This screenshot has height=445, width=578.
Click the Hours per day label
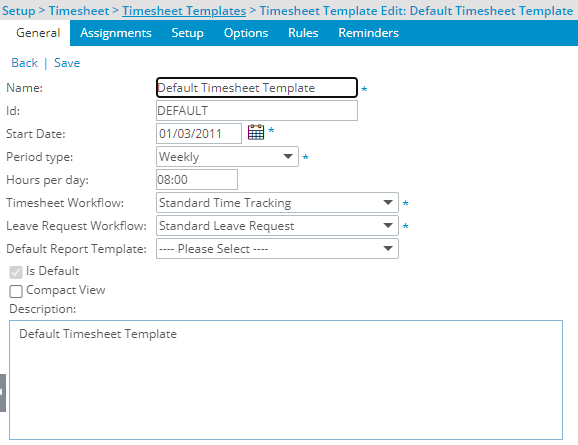pos(47,180)
